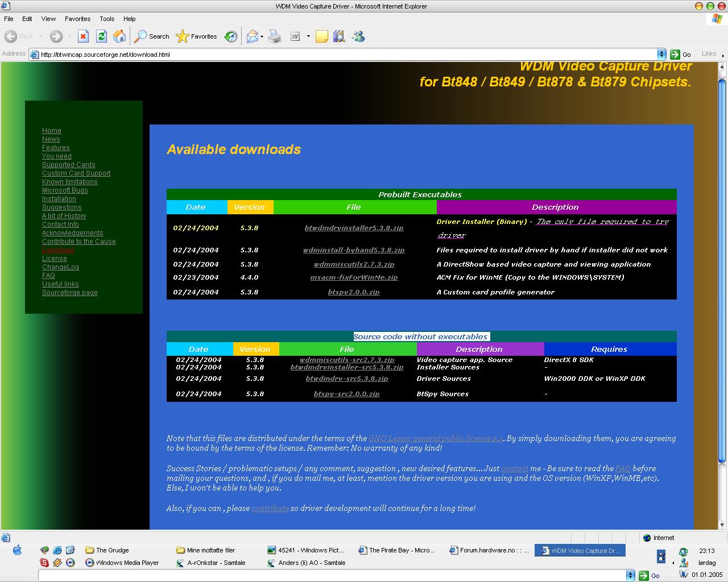The width and height of the screenshot is (728, 582).
Task: Expand the Forward button history dropdown
Action: [x=69, y=36]
